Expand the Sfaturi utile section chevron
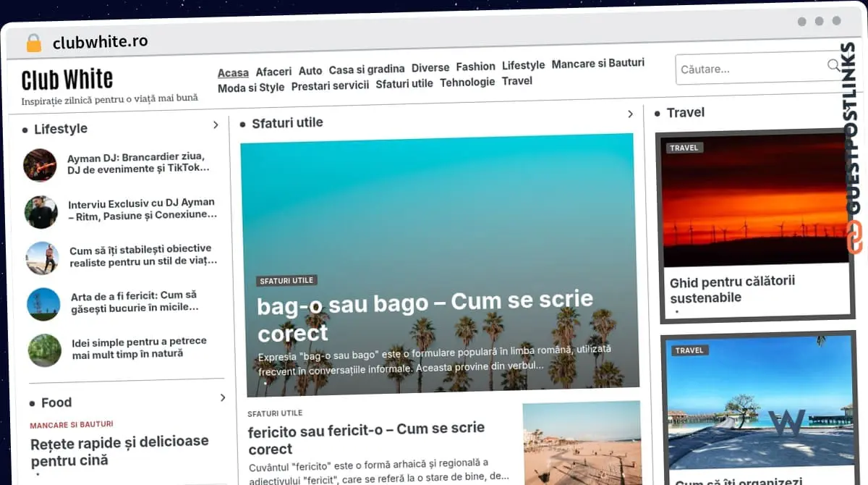Image resolution: width=868 pixels, height=485 pixels. coord(630,114)
